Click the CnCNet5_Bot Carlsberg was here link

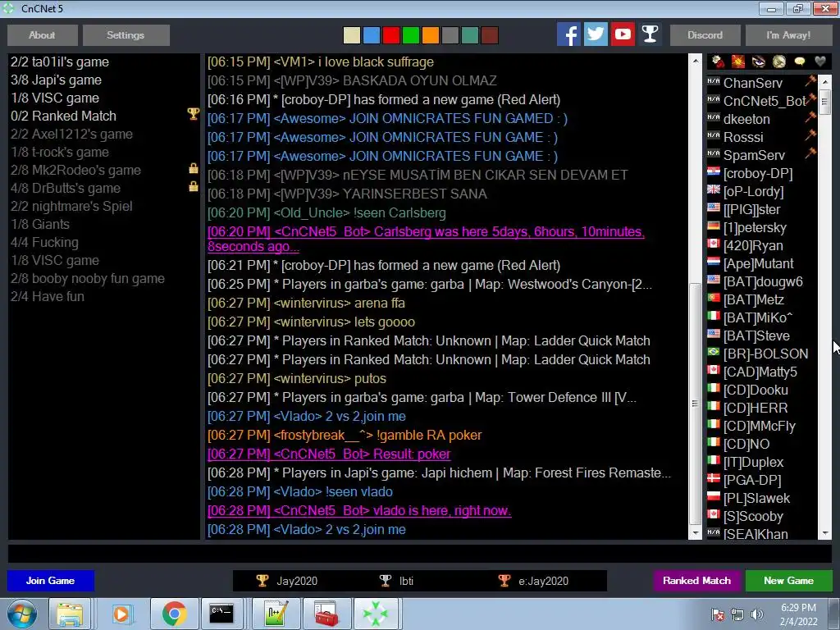tap(426, 239)
